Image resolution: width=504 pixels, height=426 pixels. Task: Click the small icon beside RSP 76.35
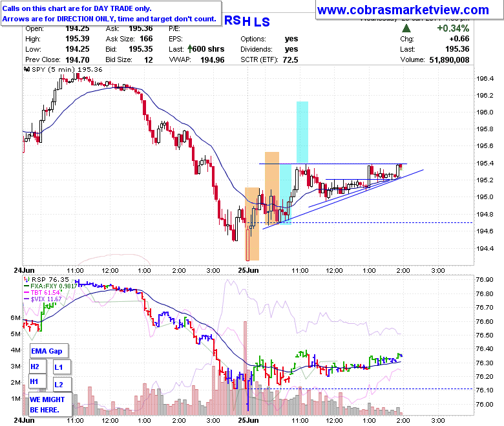point(27,279)
